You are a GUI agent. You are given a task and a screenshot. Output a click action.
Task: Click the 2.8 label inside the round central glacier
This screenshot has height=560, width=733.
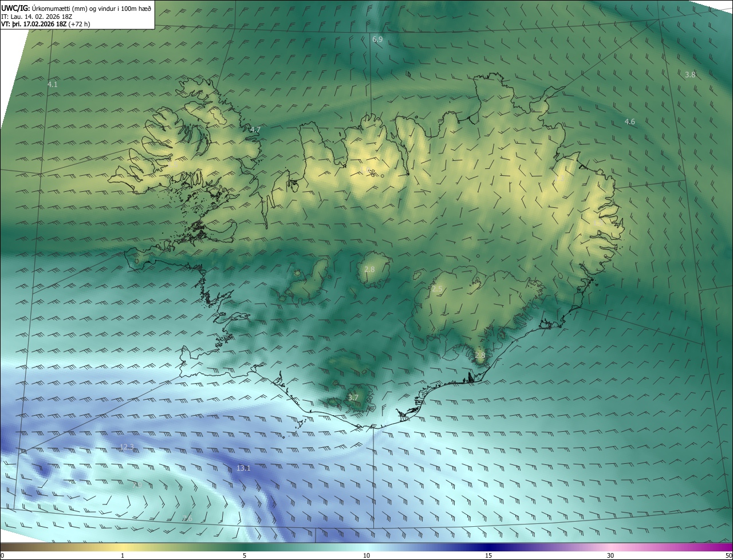tap(369, 270)
